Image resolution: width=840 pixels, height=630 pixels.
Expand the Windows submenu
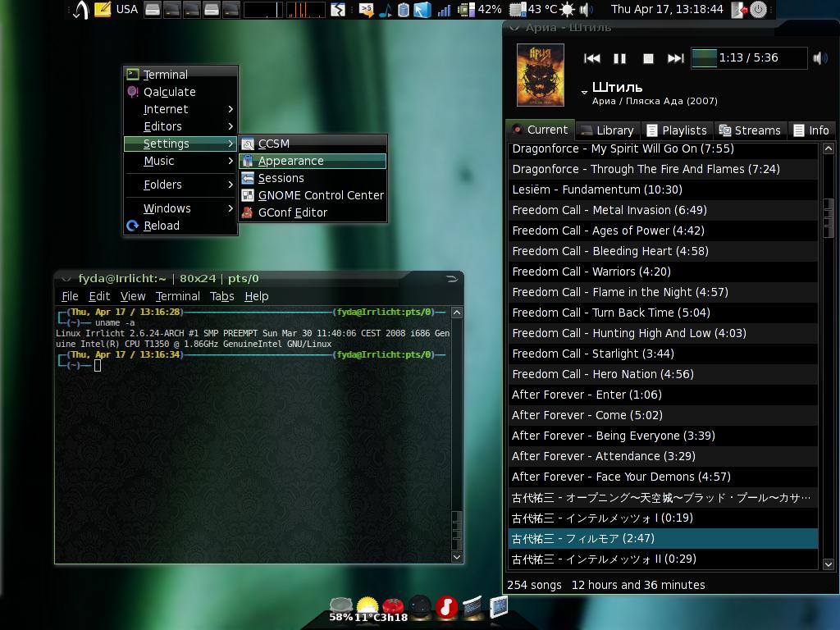coord(180,208)
